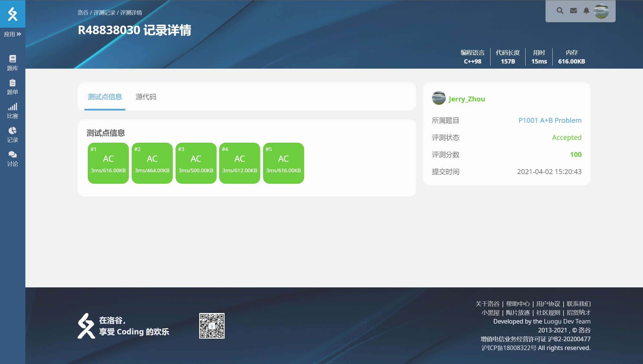Click the Luogu logo in sidebar
This screenshot has height=364, width=643.
point(13,14)
